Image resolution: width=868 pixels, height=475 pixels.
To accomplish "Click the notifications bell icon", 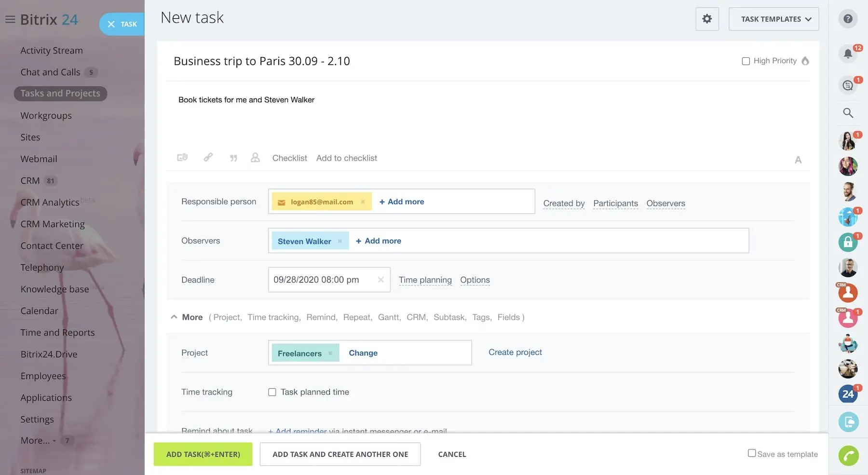I will [x=848, y=54].
